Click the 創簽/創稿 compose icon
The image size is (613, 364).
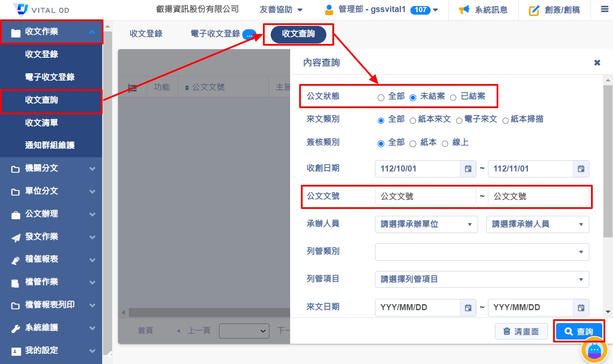(534, 10)
